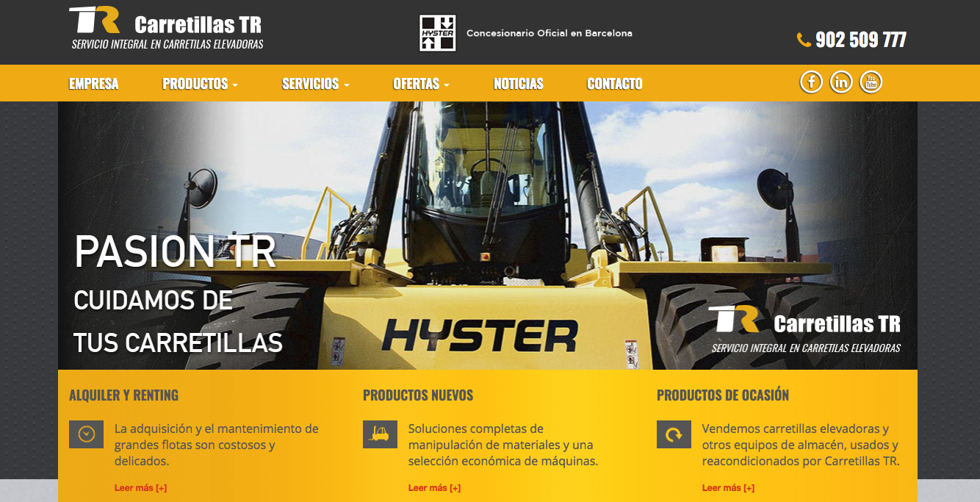Go to the EMPRESA menu item

point(93,84)
